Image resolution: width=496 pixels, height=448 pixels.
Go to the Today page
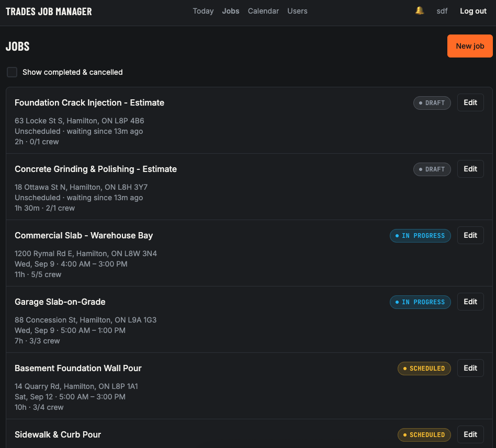tap(203, 11)
